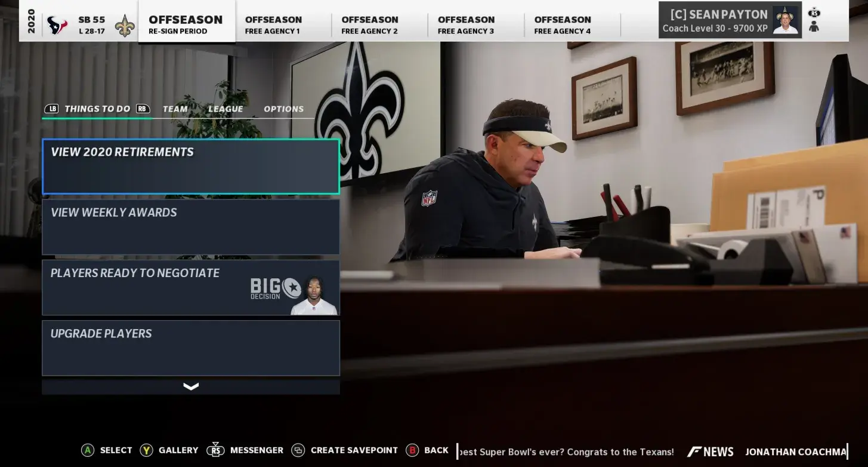The image size is (868, 467).
Task: Open View 2020 Retirements
Action: pyautogui.click(x=190, y=166)
